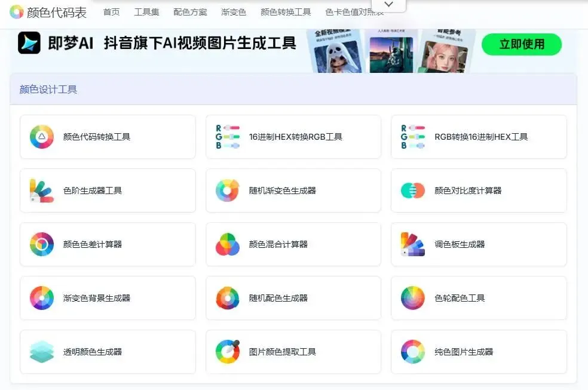Switch to the 渐变色 navigation tab
The width and height of the screenshot is (588, 390).
tap(234, 11)
